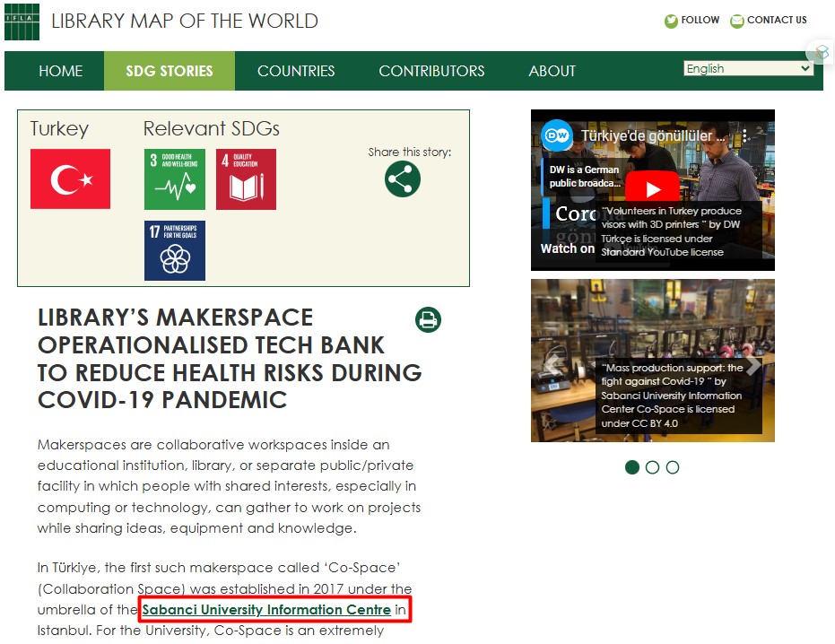Select the first filled carousel dot

point(632,467)
